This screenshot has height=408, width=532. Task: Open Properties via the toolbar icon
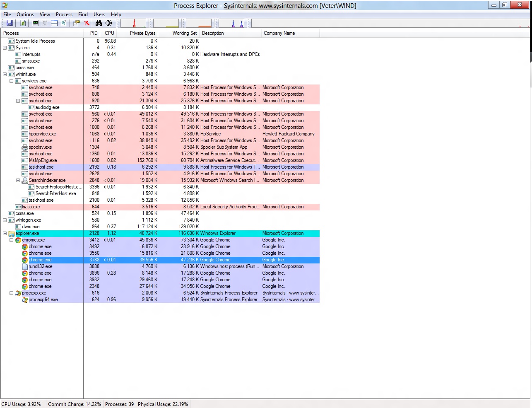(x=77, y=23)
